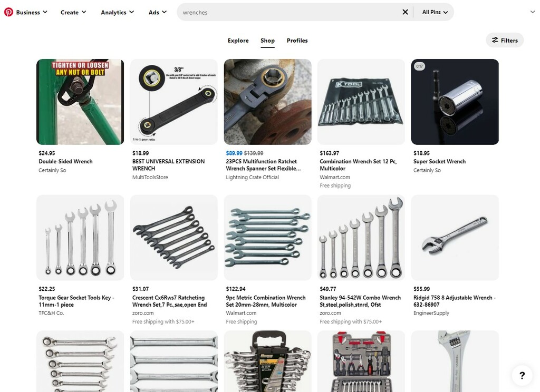Expand the Analytics dropdown

118,13
